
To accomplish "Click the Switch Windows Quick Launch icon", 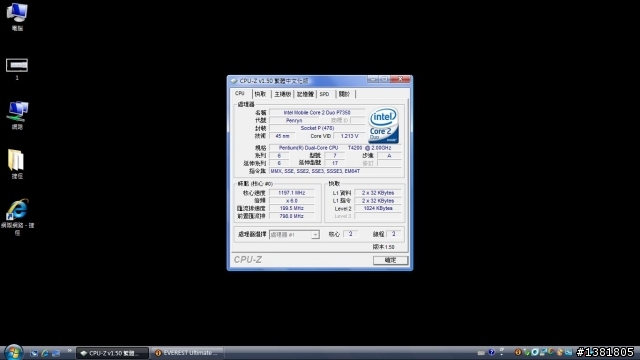I will [x=56, y=353].
